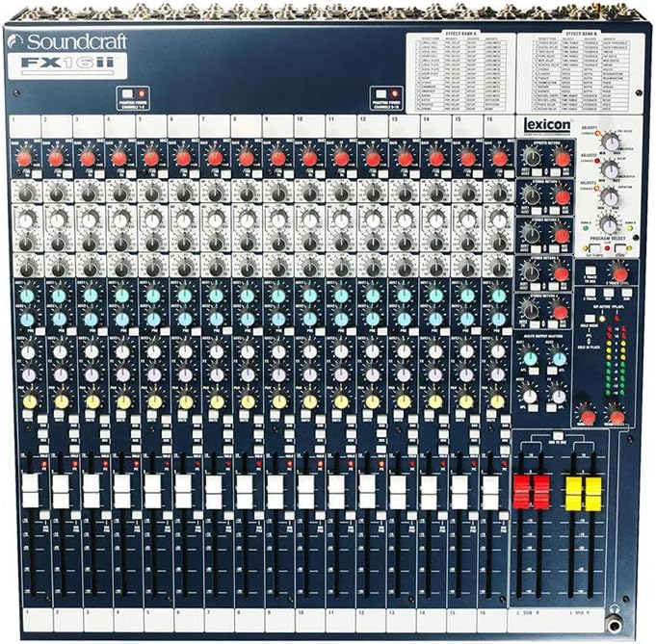This screenshot has height=644, width=656.
Task: Adjust the channel 8 red gain knob
Action: 247,159
